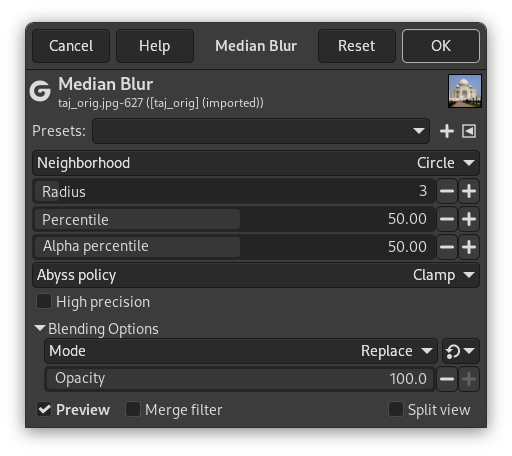This screenshot has width=512, height=456.
Task: Click the Alpha percentile slider bar
Action: click(234, 247)
